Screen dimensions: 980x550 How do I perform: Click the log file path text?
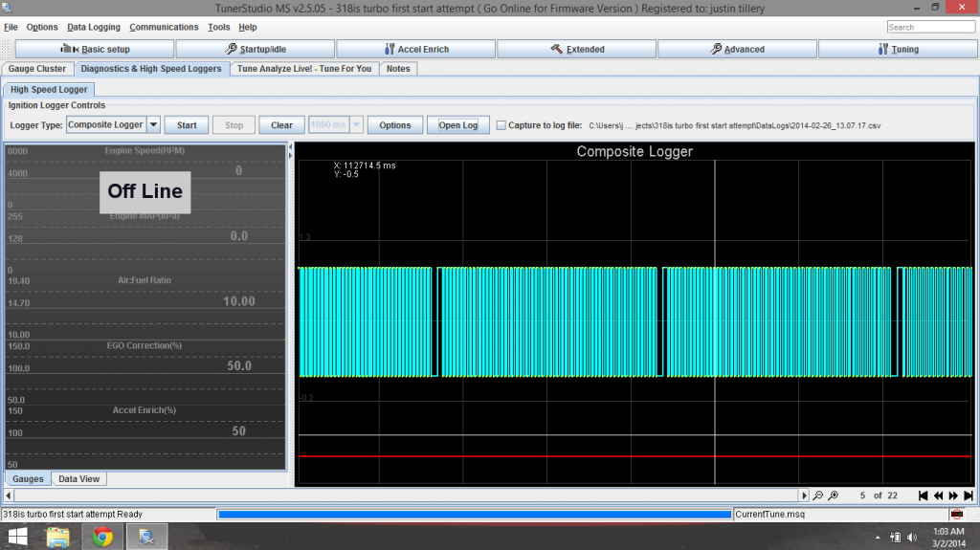734,125
